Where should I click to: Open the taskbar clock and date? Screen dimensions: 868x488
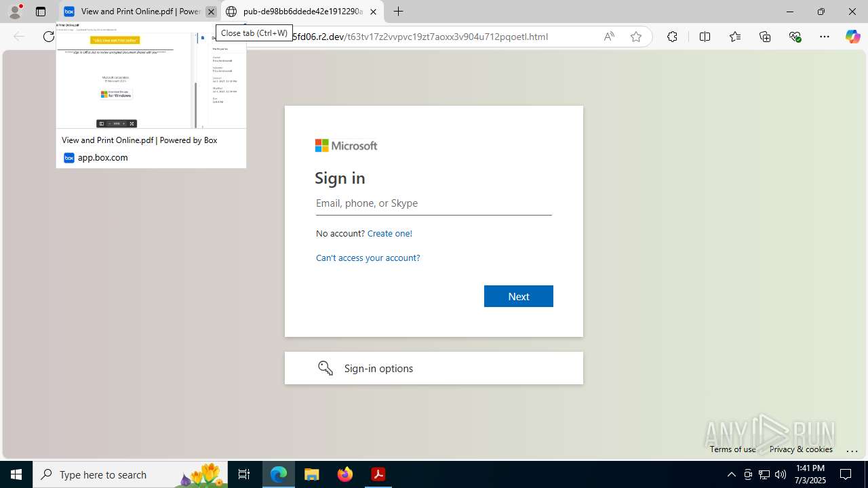pyautogui.click(x=810, y=474)
